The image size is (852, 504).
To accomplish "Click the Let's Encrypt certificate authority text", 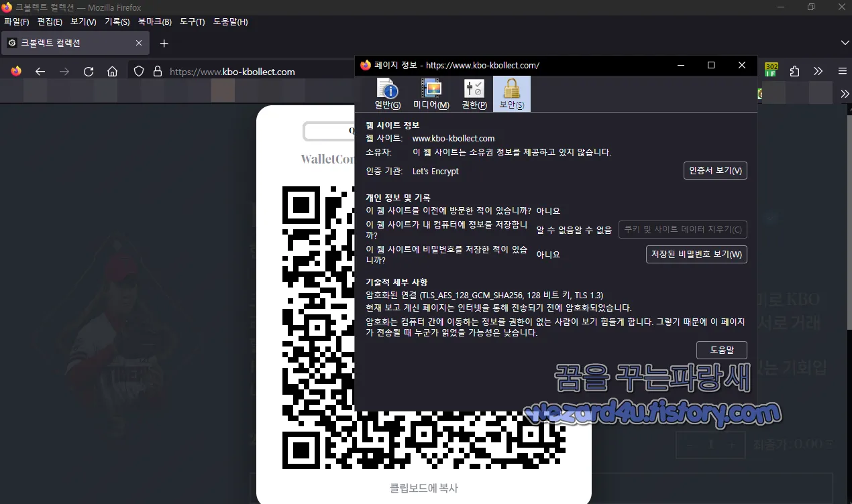I will coord(435,172).
